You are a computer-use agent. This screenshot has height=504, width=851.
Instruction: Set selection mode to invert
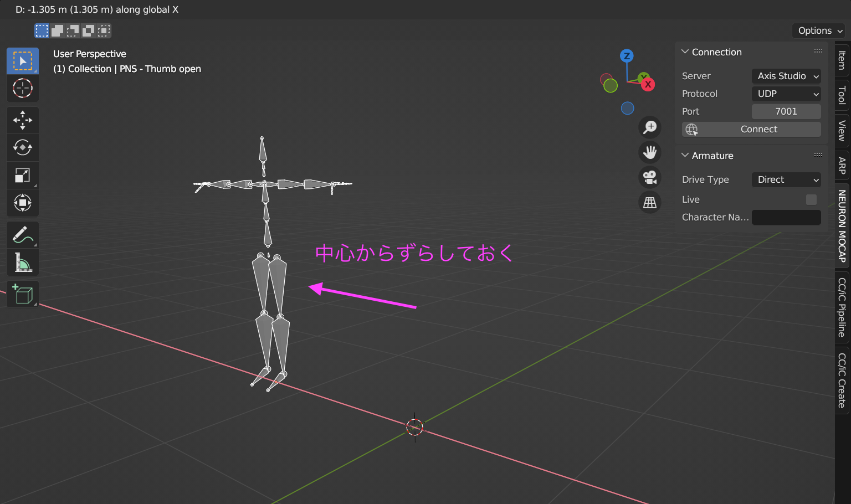(89, 30)
